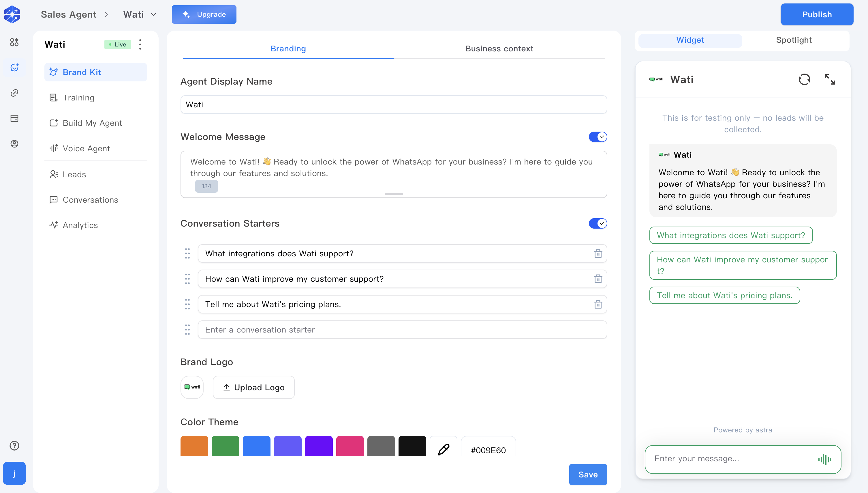Click the 'Powered by astra' text
Image resolution: width=868 pixels, height=493 pixels.
[743, 430]
